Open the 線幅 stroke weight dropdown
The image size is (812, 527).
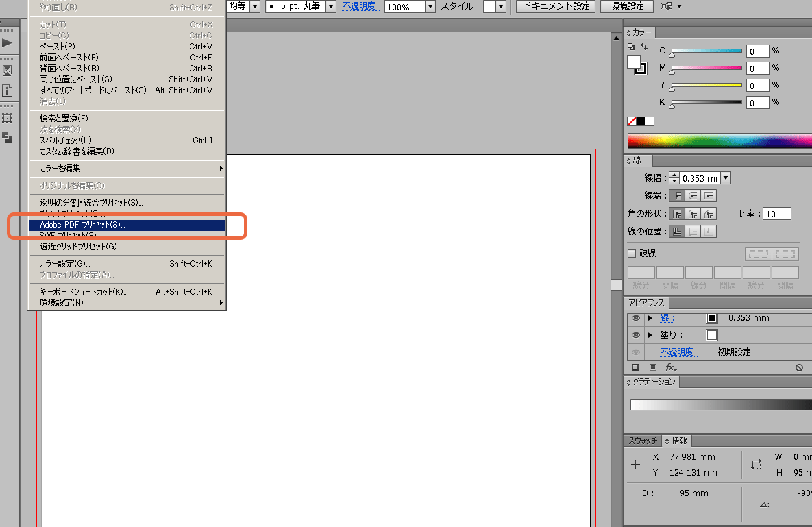(x=726, y=178)
